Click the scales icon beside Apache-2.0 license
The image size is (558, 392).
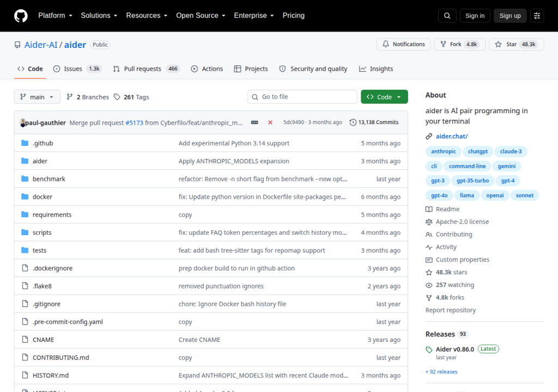point(429,222)
